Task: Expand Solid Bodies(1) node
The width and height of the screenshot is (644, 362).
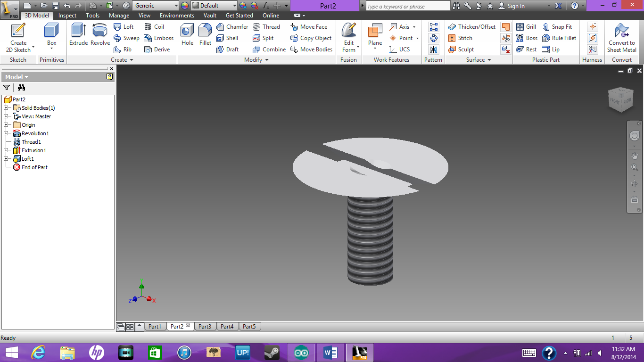Action: 6,108
